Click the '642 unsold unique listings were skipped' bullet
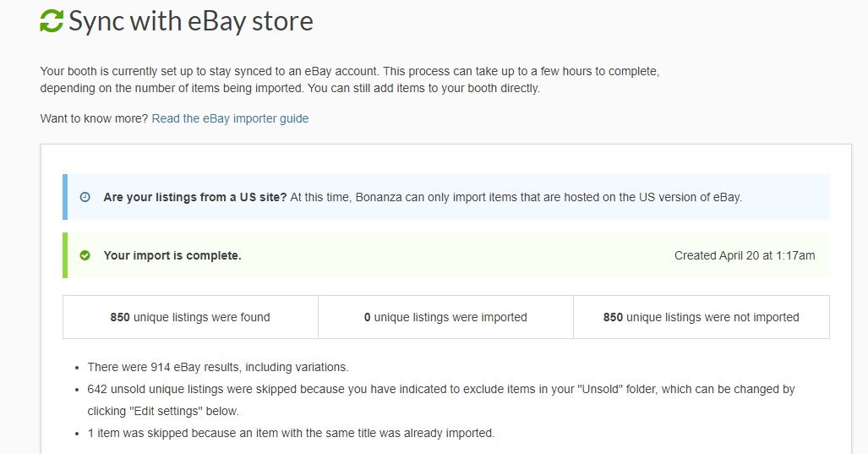The width and height of the screenshot is (868, 454). coord(441,400)
